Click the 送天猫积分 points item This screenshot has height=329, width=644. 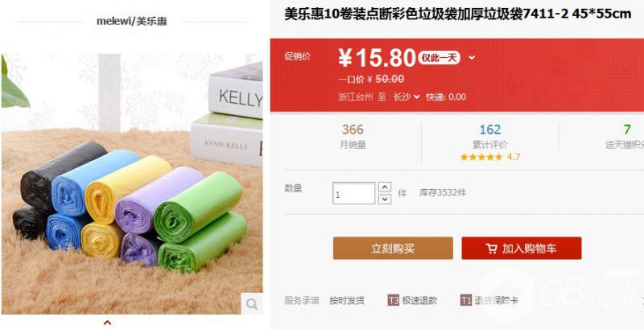point(625,137)
